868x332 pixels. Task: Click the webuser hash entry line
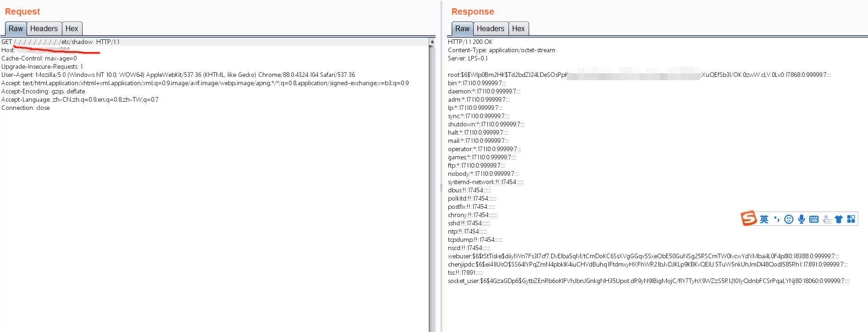[x=643, y=256]
